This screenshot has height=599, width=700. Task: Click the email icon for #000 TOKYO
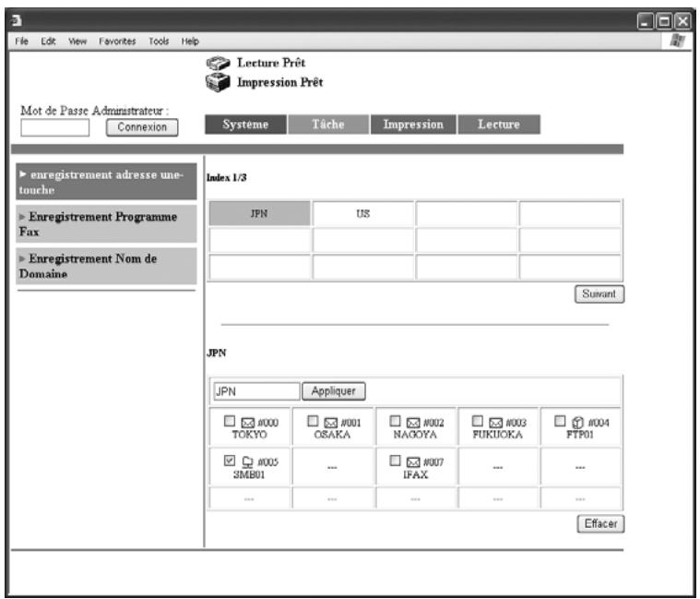(x=248, y=423)
